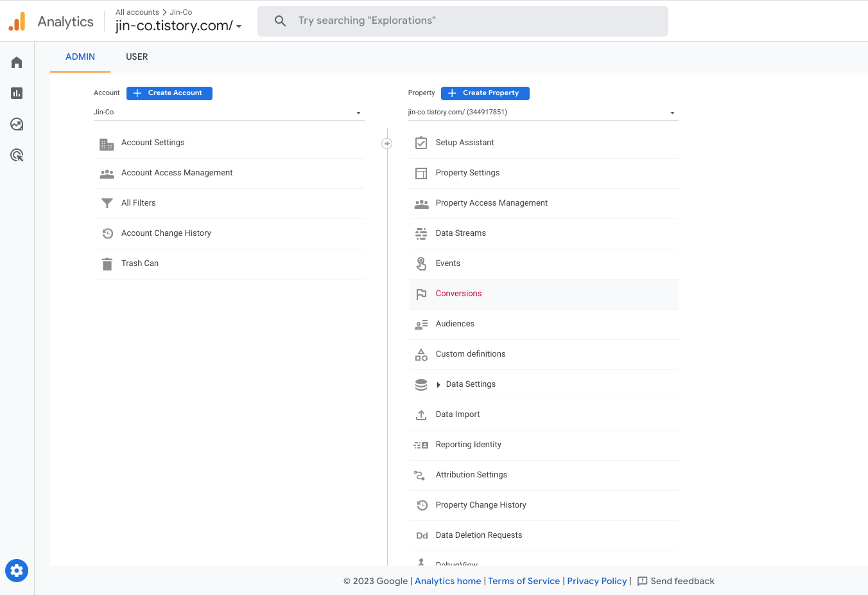Open Data Deletion Requests

pos(544,535)
